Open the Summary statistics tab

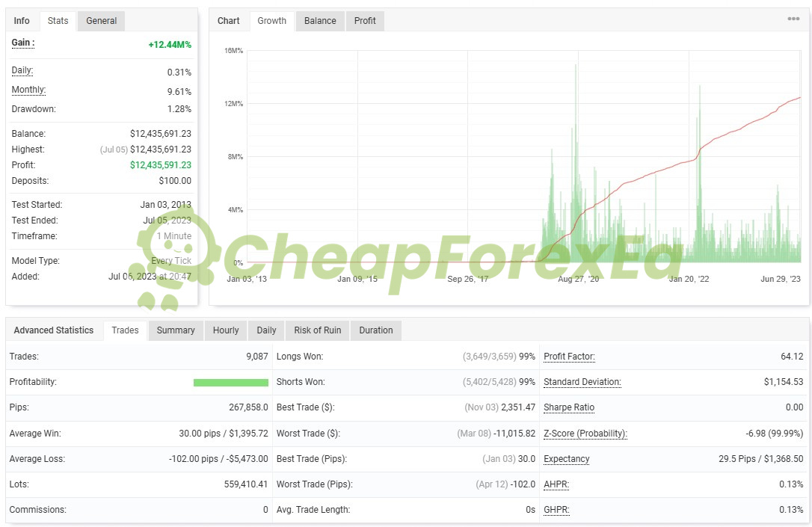(x=176, y=330)
